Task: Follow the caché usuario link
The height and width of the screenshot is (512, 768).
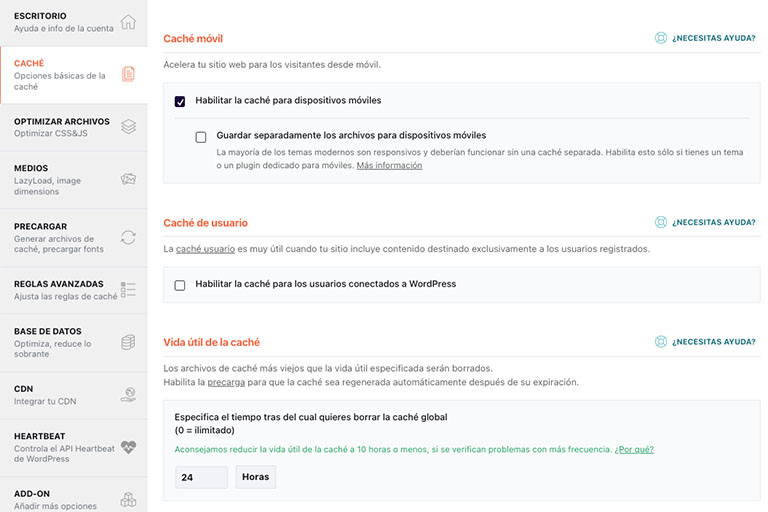Action: [x=205, y=249]
